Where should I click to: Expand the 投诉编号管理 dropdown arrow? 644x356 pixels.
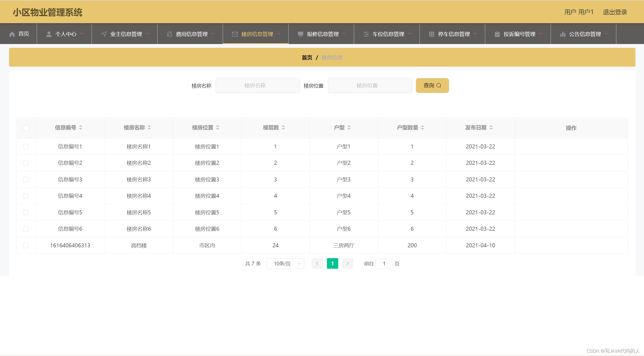[541, 34]
